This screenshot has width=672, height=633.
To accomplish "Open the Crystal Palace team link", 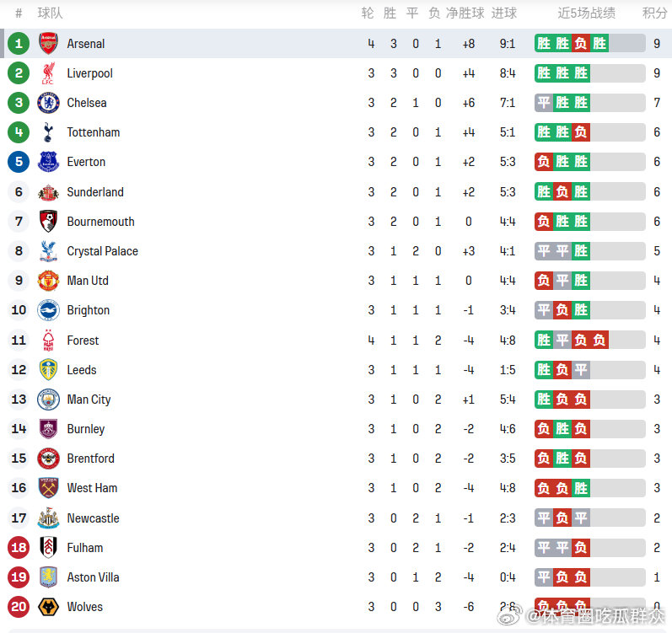I will (x=102, y=251).
